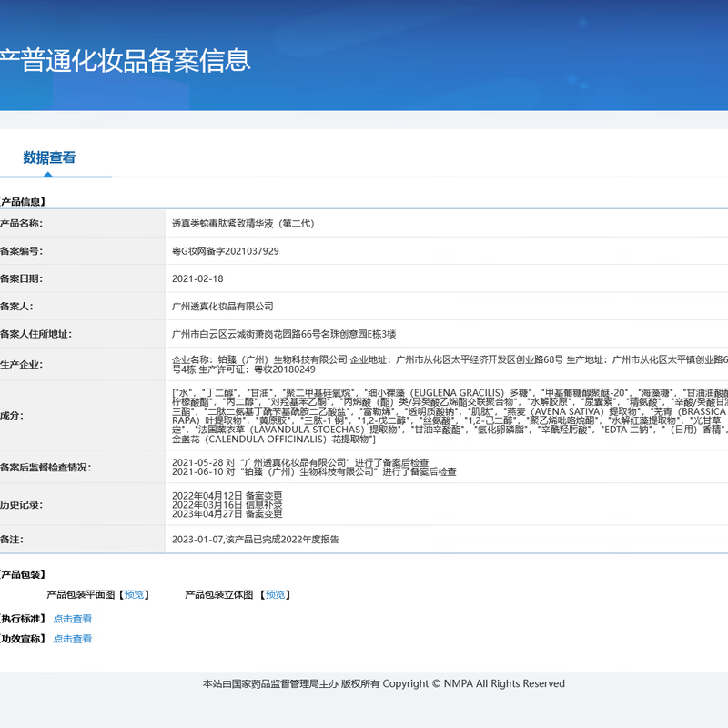Image resolution: width=728 pixels, height=728 pixels.
Task: Open 预览 link for 产品包装立体图
Action: point(275,595)
